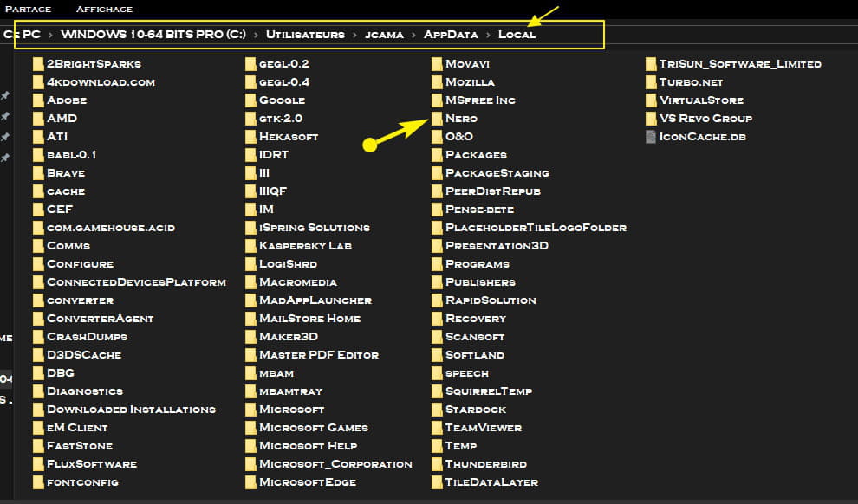Click the MadAppLauncher folder name

click(x=315, y=300)
